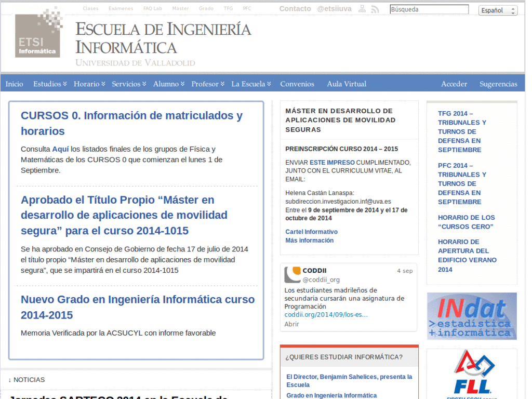The height and width of the screenshot is (399, 532).
Task: Open Aprobado el Título Propio Máster headline
Action: pos(124,215)
